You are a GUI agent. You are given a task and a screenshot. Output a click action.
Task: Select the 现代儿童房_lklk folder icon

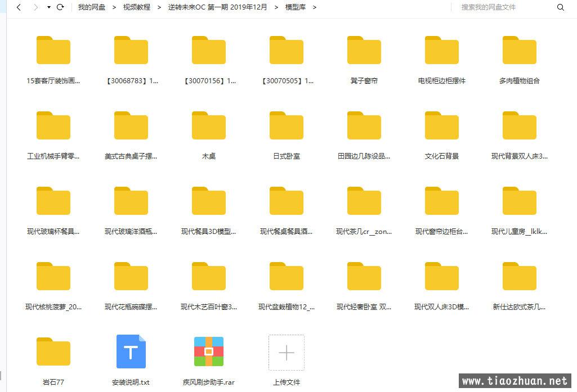point(519,201)
